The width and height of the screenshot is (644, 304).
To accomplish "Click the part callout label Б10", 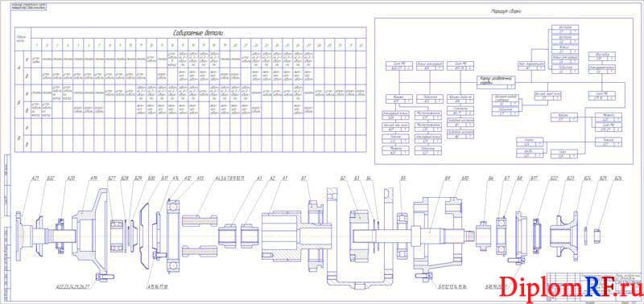I will [465, 179].
